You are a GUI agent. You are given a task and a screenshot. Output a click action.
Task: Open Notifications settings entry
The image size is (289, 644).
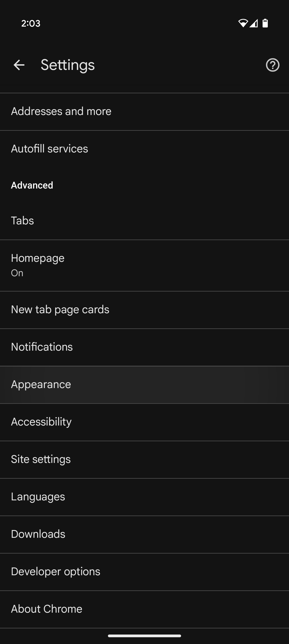[144, 347]
